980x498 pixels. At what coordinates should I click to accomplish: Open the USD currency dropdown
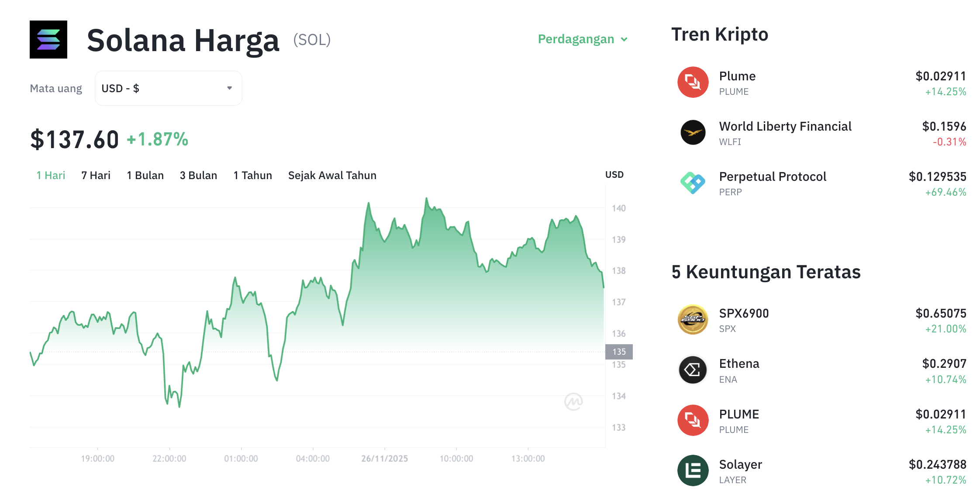(x=168, y=88)
